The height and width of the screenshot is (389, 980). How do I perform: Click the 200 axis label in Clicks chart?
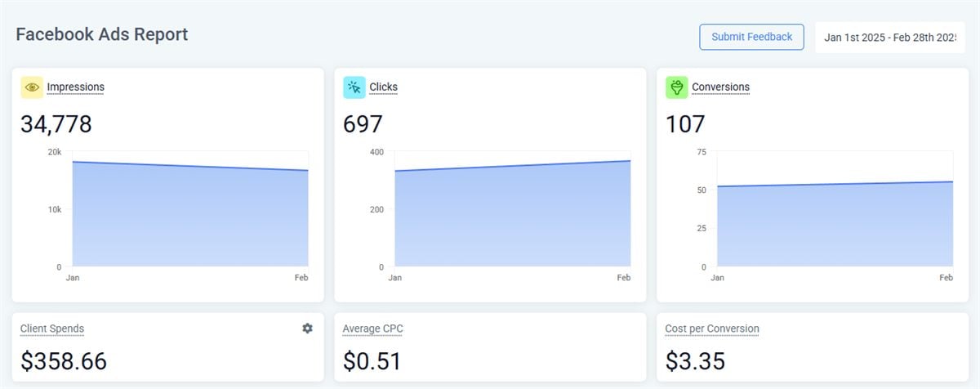(x=376, y=209)
